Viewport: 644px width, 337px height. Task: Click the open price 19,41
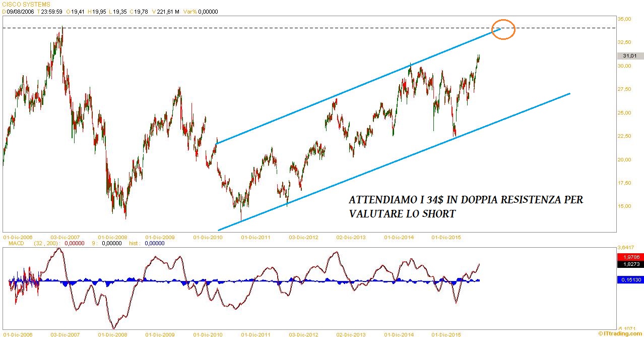(x=78, y=11)
